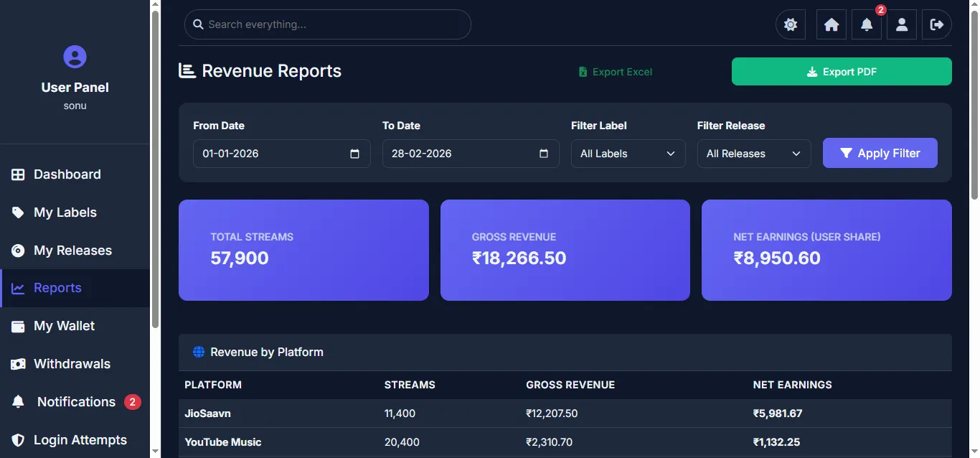Click the red badge on sidebar Notifications
The height and width of the screenshot is (458, 980).
tap(132, 402)
